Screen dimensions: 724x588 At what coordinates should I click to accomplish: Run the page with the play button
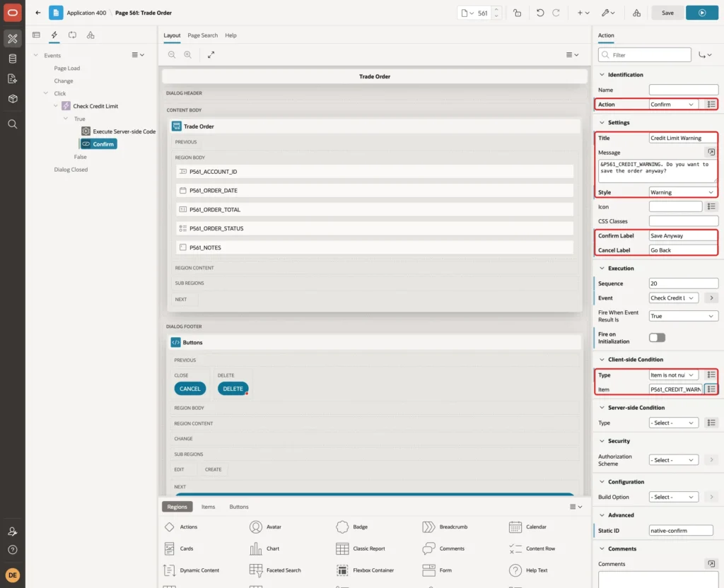[702, 13]
